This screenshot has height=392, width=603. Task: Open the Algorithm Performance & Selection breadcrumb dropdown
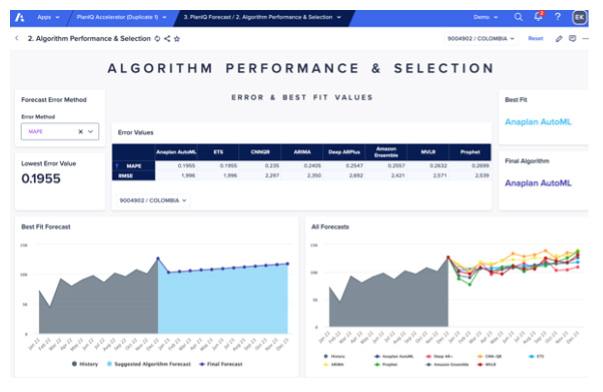(x=262, y=17)
